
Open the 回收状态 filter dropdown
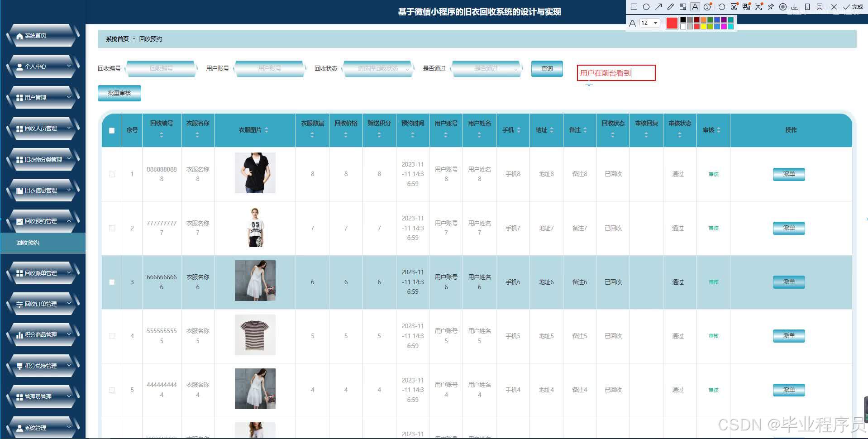point(378,68)
